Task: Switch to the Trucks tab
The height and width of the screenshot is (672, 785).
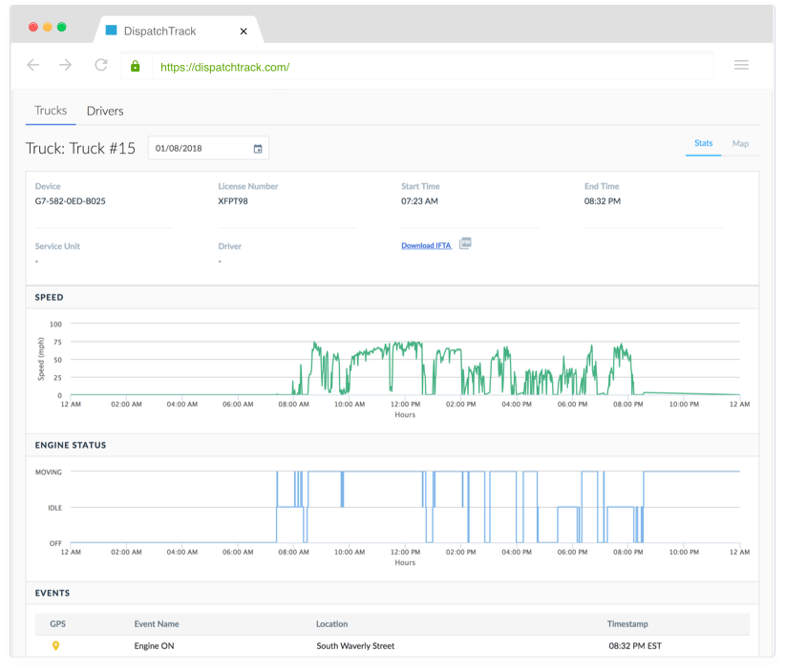Action: 51,111
